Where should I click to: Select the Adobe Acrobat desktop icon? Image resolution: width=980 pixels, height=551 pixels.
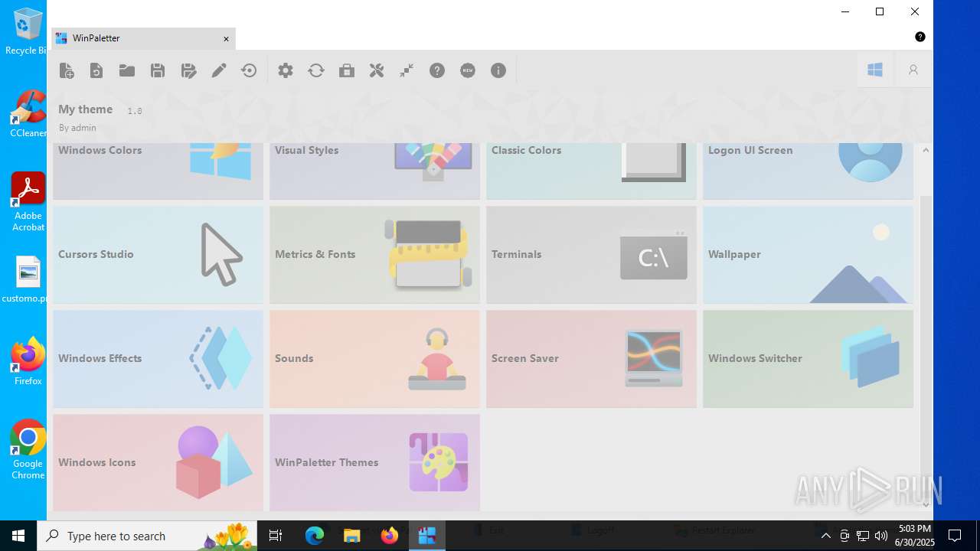pyautogui.click(x=28, y=202)
